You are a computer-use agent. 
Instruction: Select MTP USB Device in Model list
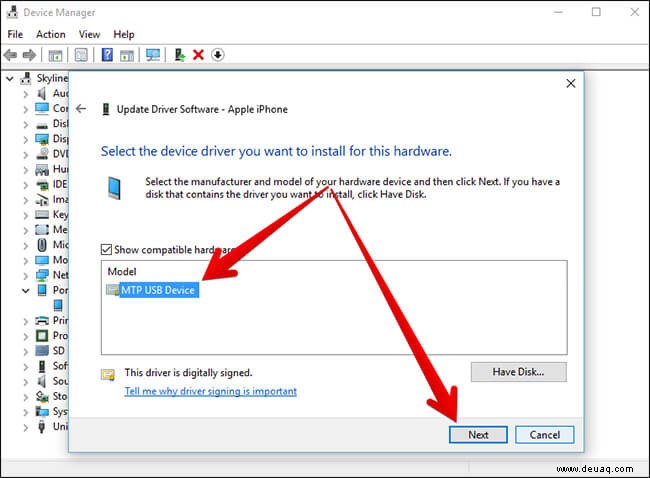[158, 290]
